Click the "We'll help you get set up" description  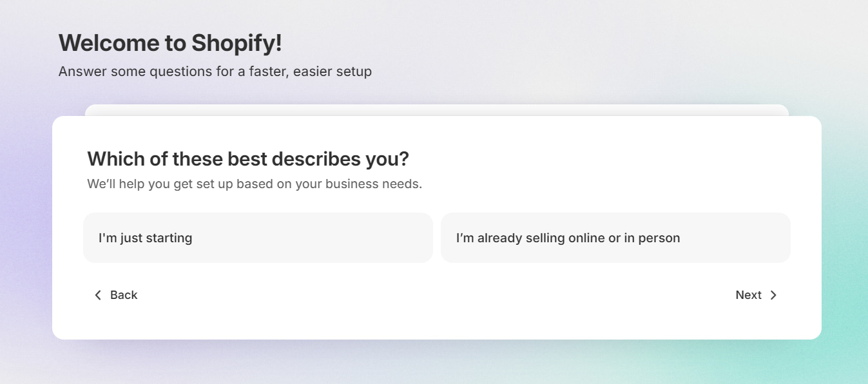[x=255, y=184]
